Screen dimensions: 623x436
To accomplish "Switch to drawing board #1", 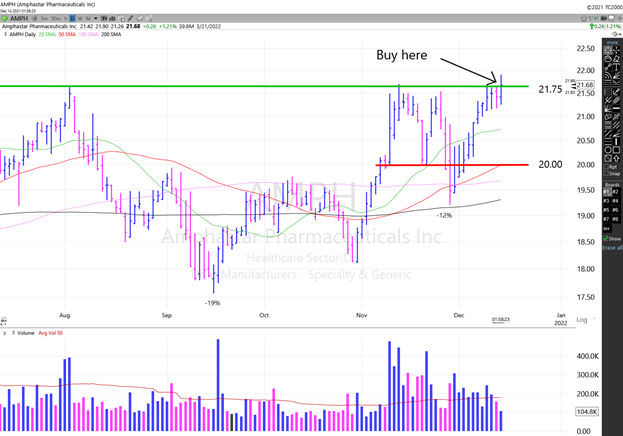I will click(608, 192).
